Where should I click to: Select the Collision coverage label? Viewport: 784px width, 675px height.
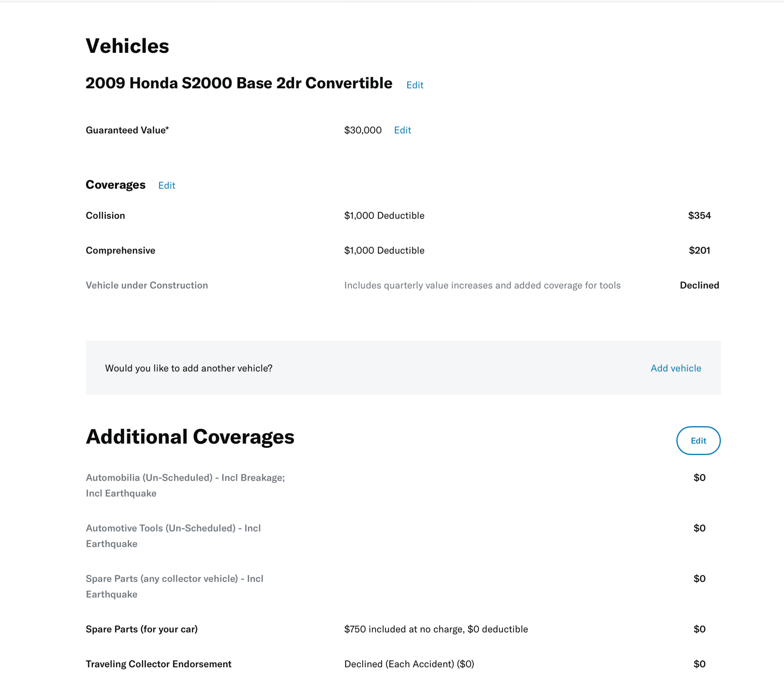point(105,216)
